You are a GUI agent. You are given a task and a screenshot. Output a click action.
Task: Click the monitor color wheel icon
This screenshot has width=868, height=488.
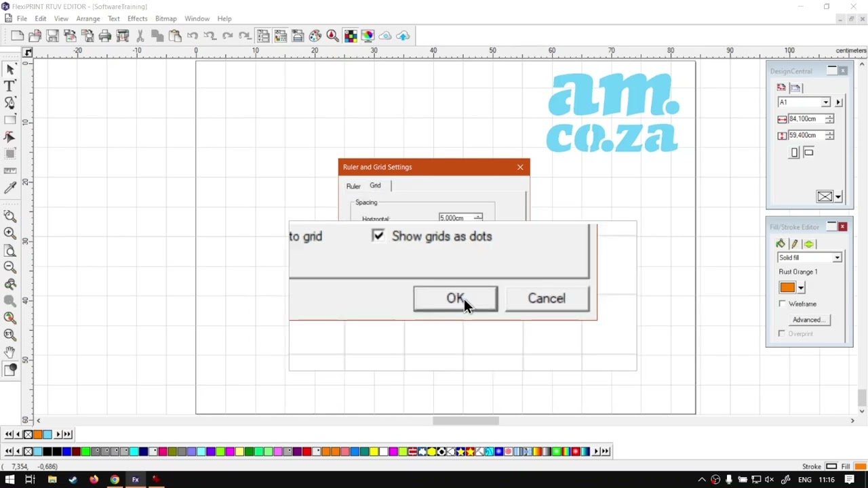point(368,36)
